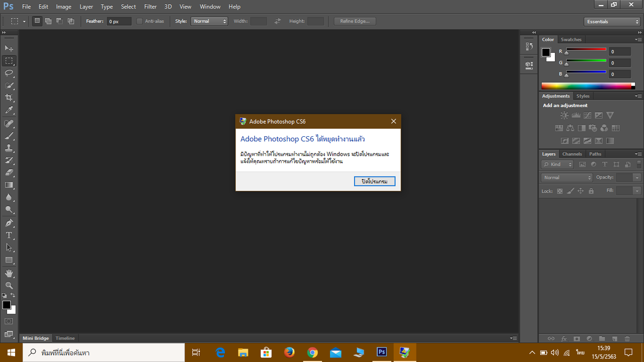Click the red R color slider

click(x=586, y=49)
